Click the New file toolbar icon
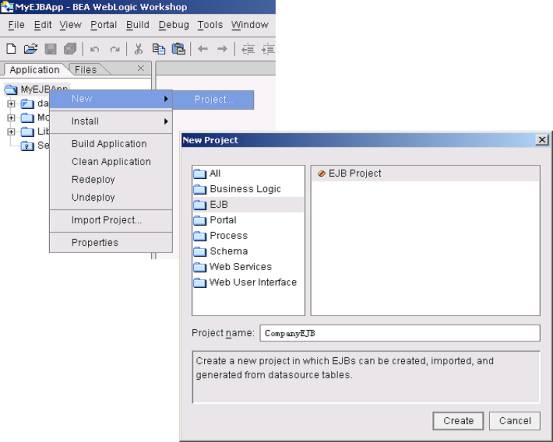Image resolution: width=553 pixels, height=442 pixels. coord(11,49)
